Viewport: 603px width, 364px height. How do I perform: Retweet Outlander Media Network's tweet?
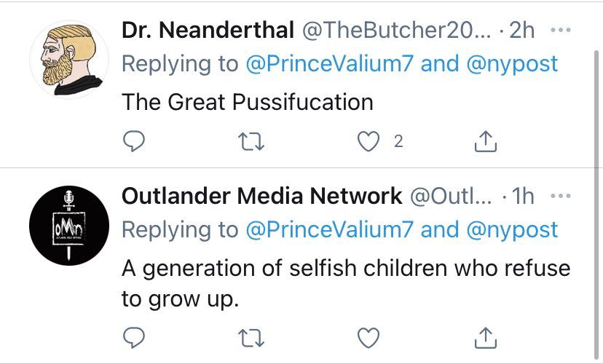(x=252, y=336)
